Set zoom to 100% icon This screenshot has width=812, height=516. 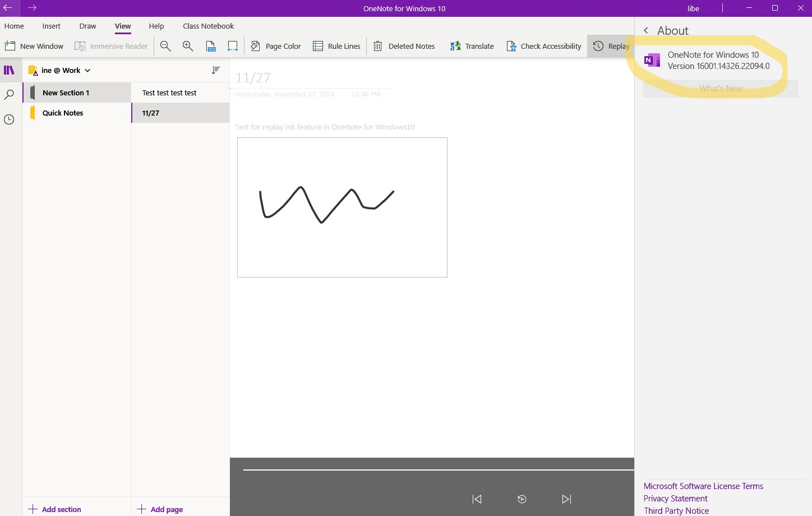211,46
